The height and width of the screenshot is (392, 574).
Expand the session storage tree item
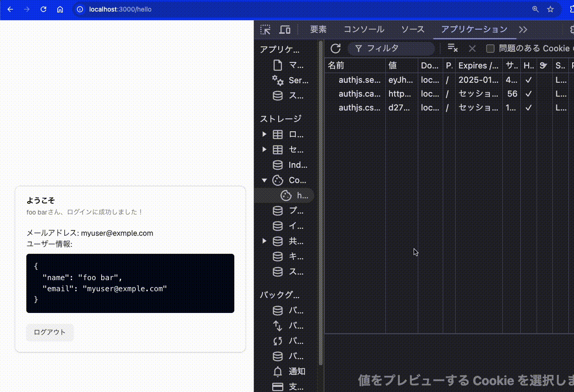(264, 150)
